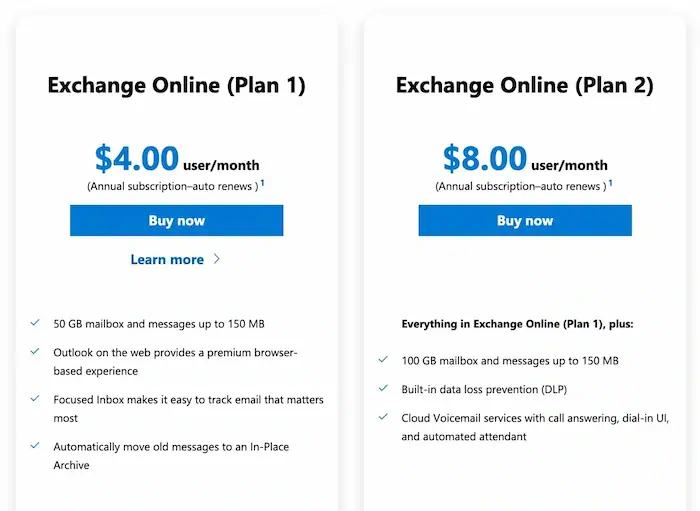Click the checkmark beside 100 GB mailbox
Viewport: 700px width, 511px height.
pyautogui.click(x=383, y=360)
